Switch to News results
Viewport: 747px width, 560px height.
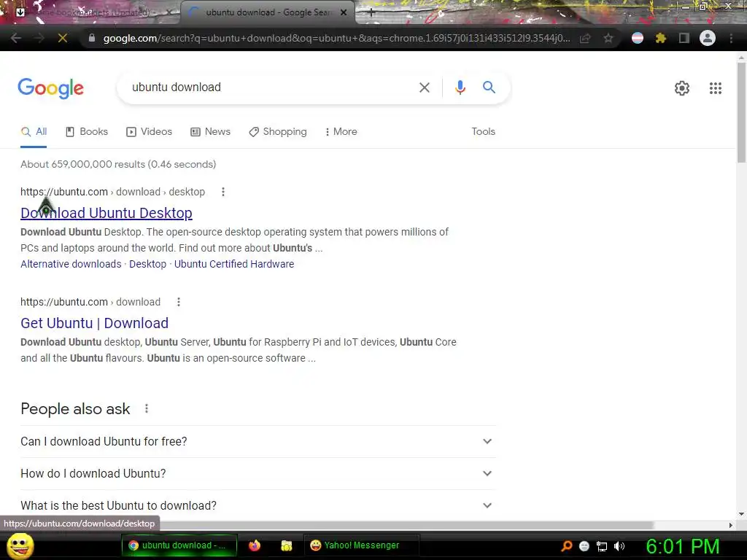(x=210, y=132)
